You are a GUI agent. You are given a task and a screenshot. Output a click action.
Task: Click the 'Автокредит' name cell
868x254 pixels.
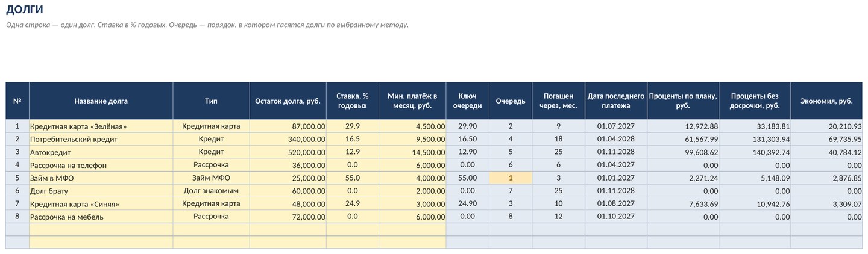pos(101,152)
